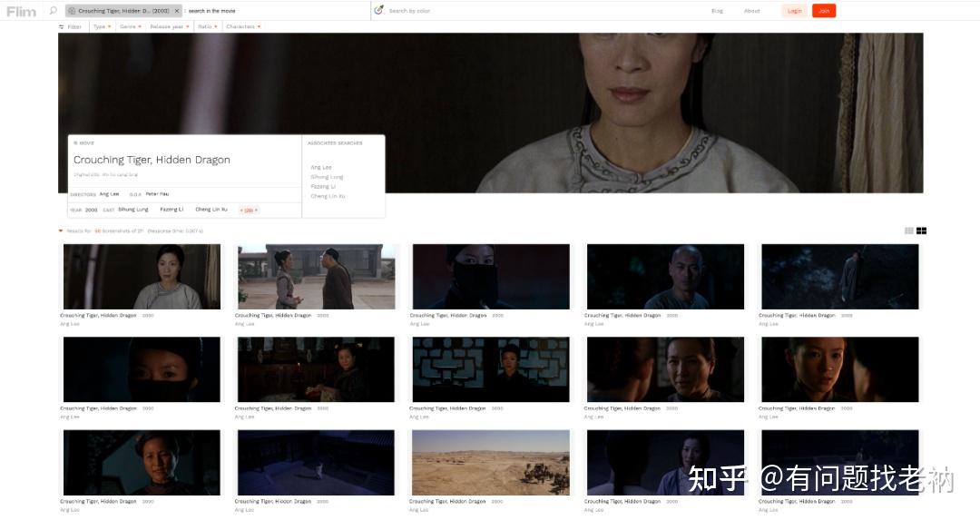Open thumbnail of figure standing among dark trees
The width and height of the screenshot is (980, 520).
point(840,276)
